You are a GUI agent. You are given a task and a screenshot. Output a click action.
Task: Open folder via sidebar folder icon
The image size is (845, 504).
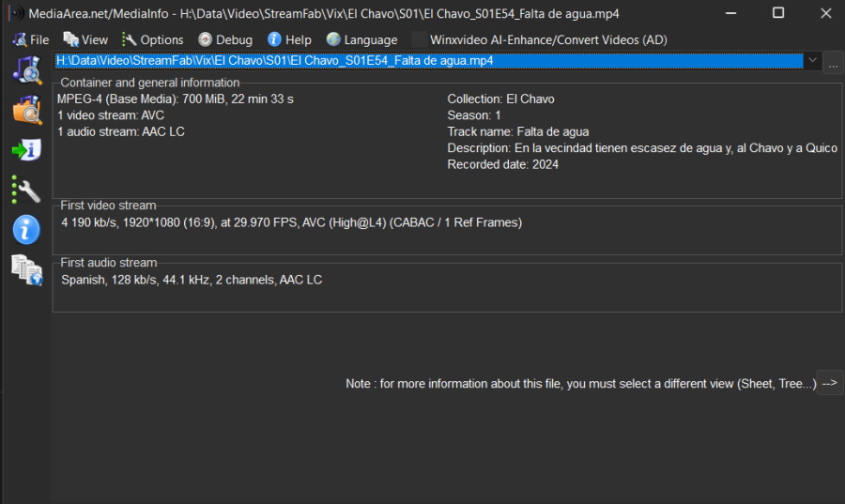tap(27, 110)
